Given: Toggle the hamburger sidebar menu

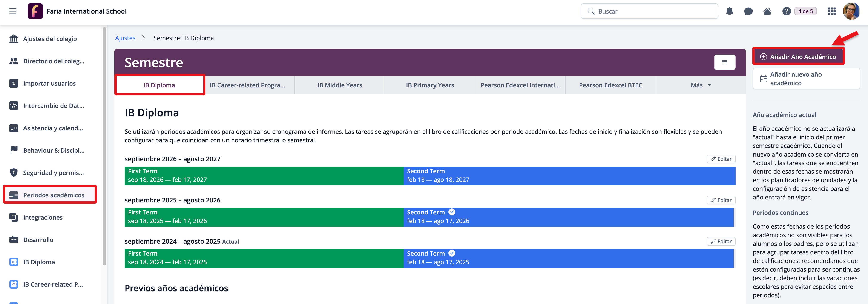Looking at the screenshot, I should pos(13,11).
